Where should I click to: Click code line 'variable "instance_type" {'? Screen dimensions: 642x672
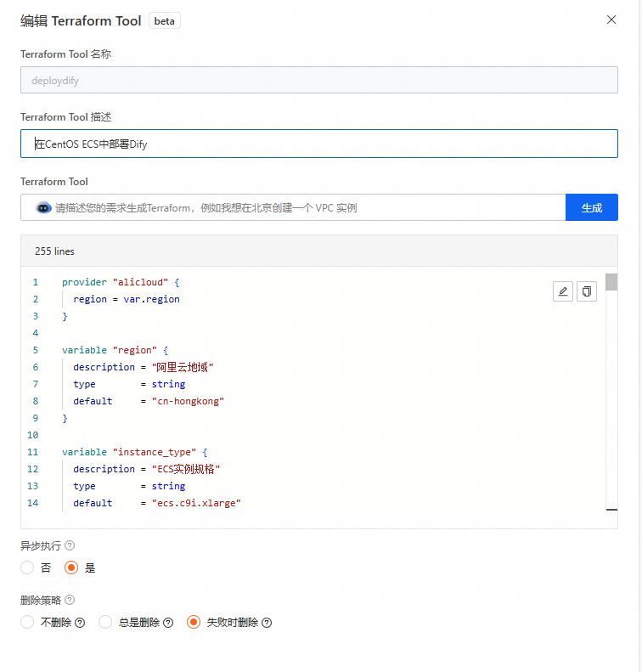(134, 452)
